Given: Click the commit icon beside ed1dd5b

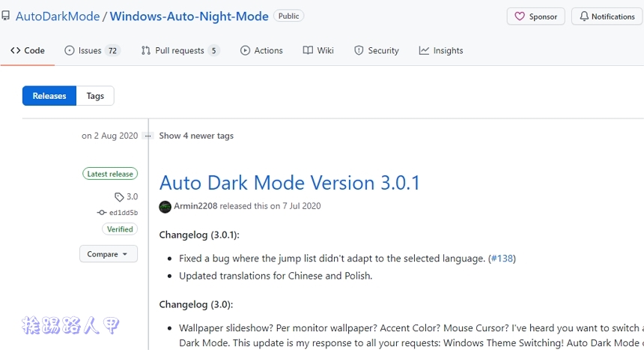Looking at the screenshot, I should (x=101, y=212).
